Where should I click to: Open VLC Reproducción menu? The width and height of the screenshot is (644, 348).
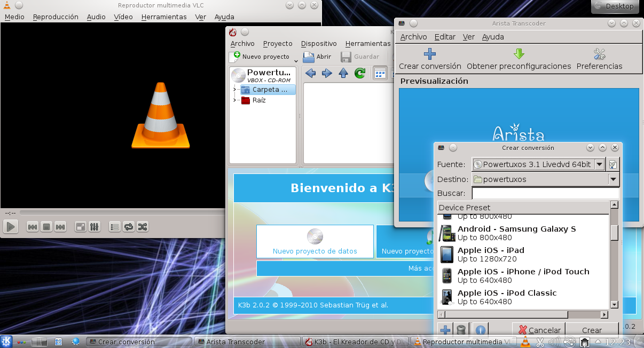pyautogui.click(x=56, y=17)
